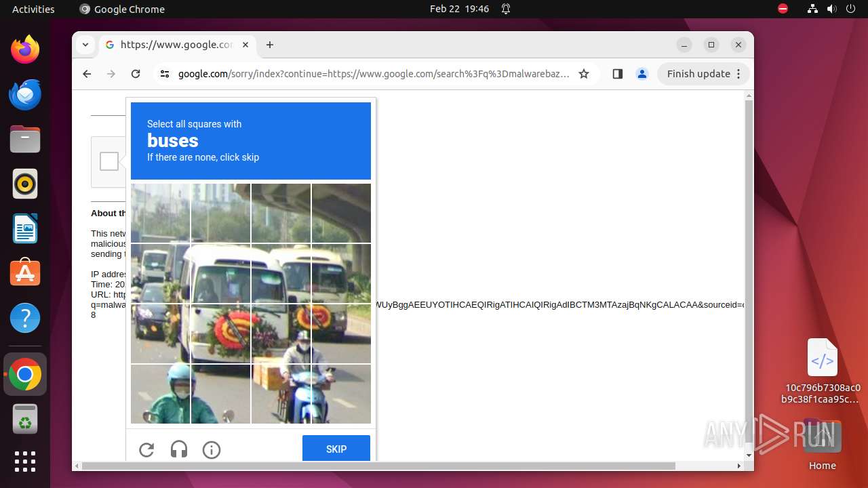Click the SKIP button
868x488 pixels.
click(336, 449)
